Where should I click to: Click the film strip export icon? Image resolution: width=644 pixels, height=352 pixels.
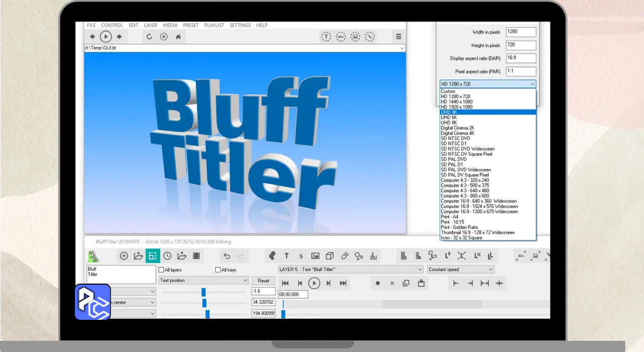point(197,256)
